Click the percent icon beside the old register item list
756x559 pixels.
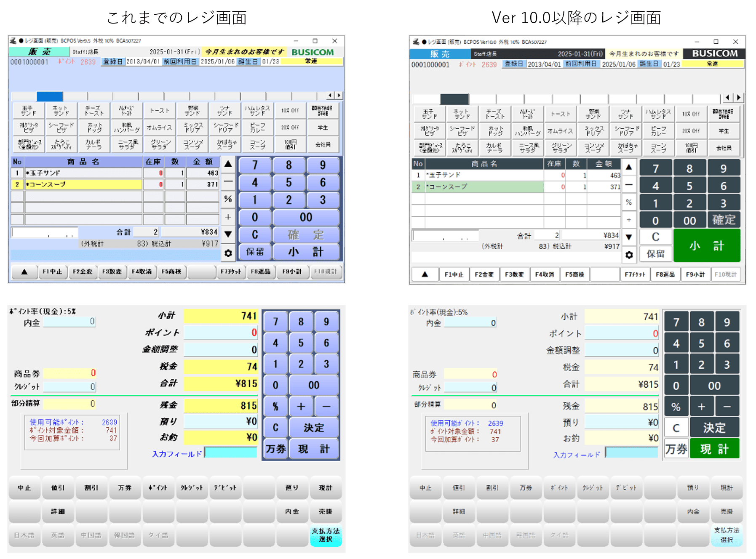tap(228, 199)
